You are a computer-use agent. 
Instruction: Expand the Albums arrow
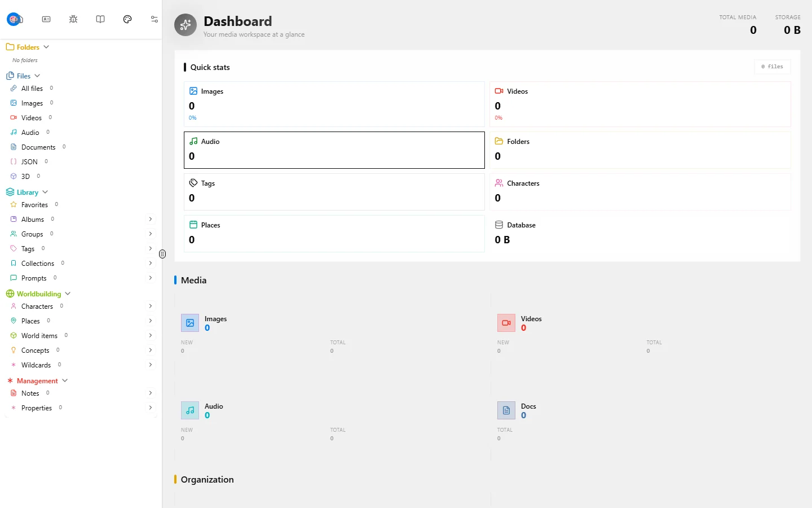[x=151, y=219]
